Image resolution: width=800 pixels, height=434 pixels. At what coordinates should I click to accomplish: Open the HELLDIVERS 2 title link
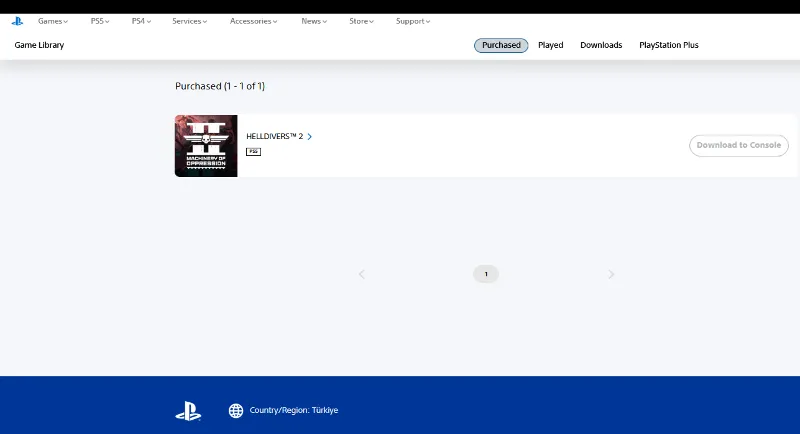pyautogui.click(x=274, y=137)
